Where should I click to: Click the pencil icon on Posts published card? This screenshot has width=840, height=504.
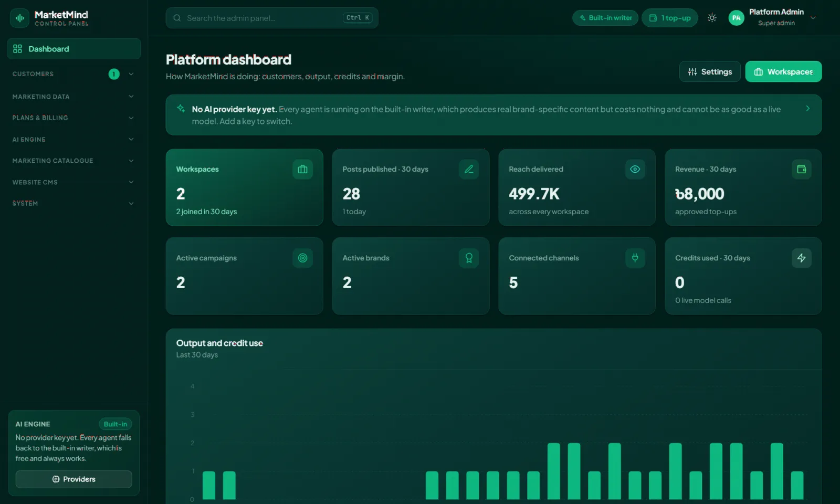coord(469,169)
